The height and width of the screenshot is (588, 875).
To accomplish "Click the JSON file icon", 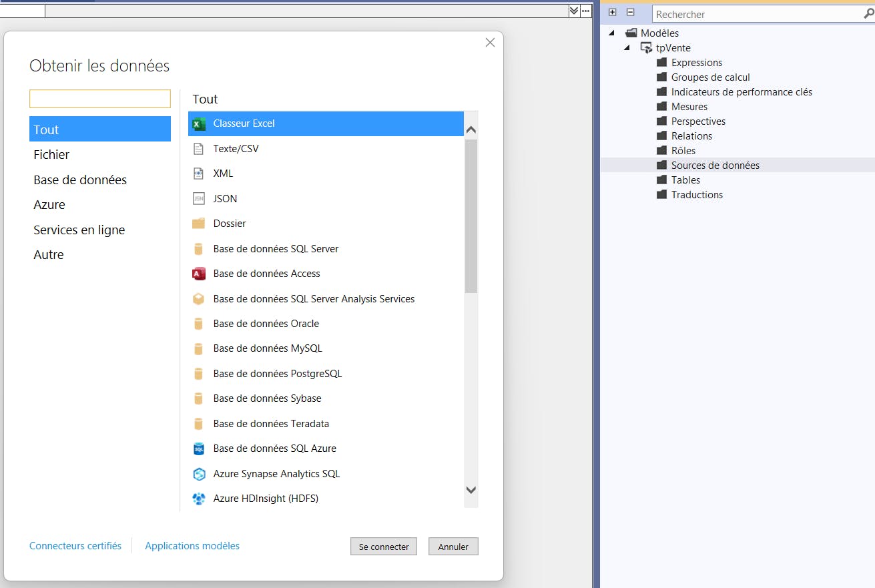I will point(198,199).
